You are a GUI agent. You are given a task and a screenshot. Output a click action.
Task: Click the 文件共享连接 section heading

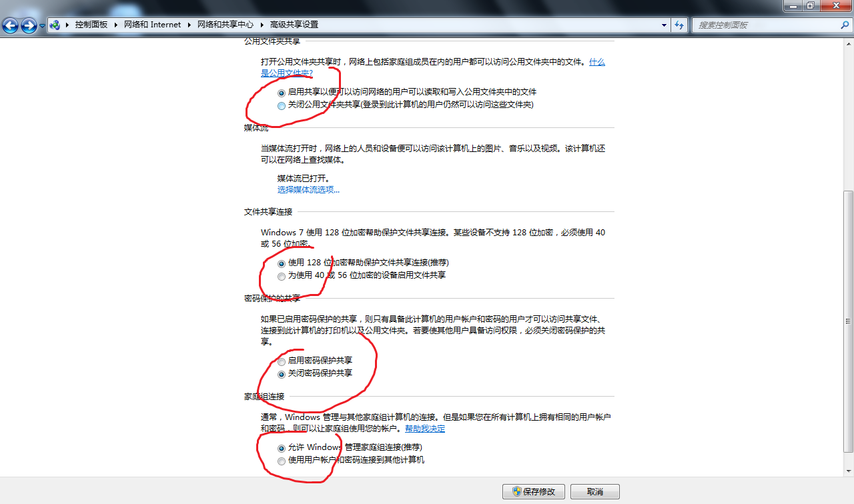tap(268, 212)
